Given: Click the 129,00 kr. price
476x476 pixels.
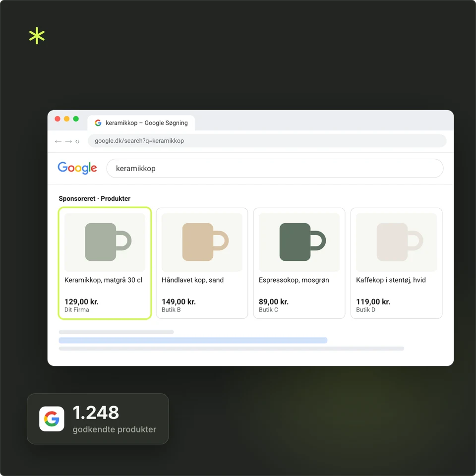Looking at the screenshot, I should click(81, 302).
